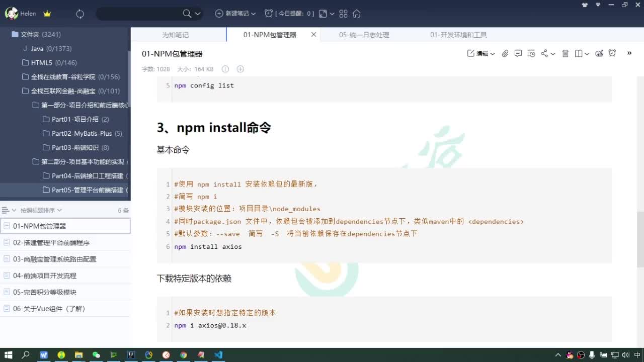644x362 pixels.
Task: Expand the 编辑 dropdown arrow
Action: coord(493,54)
